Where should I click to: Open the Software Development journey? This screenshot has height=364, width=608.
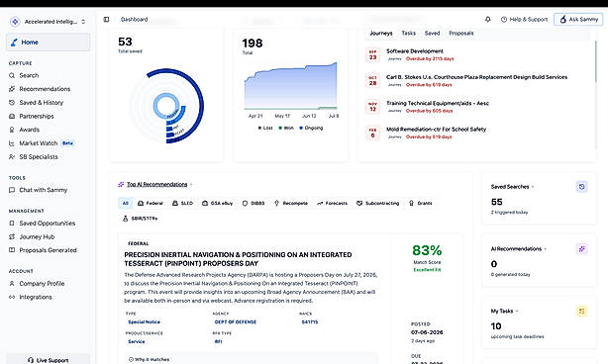pyautogui.click(x=415, y=51)
